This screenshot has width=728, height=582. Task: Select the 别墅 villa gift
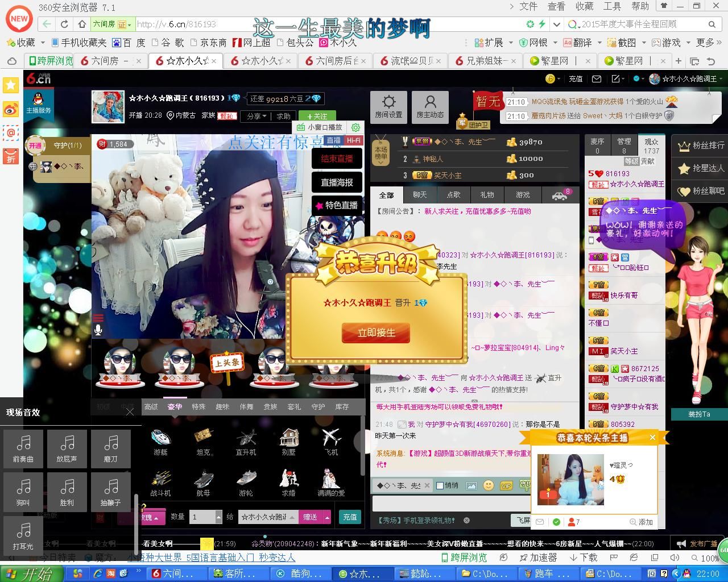coord(289,442)
